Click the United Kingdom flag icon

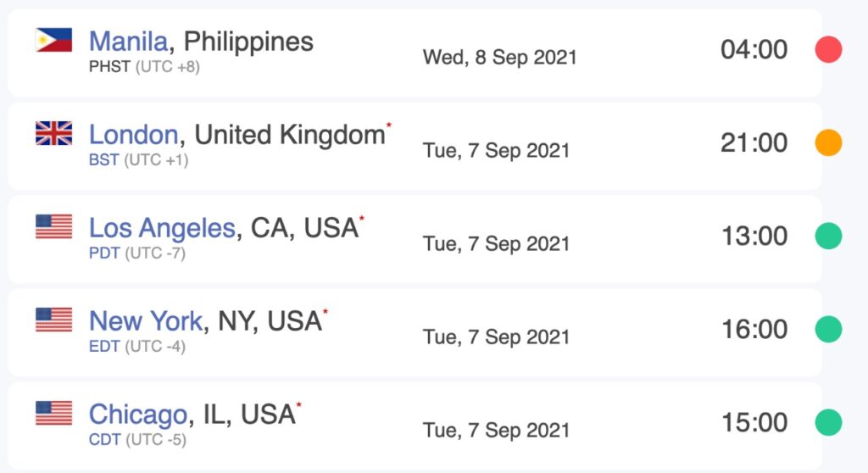[53, 133]
